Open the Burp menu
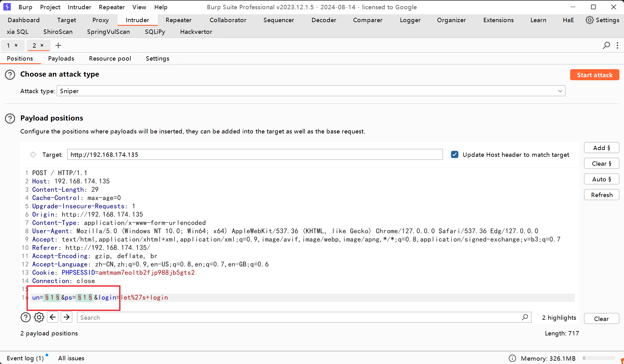Screen dimensions: 624x364 (25, 7)
